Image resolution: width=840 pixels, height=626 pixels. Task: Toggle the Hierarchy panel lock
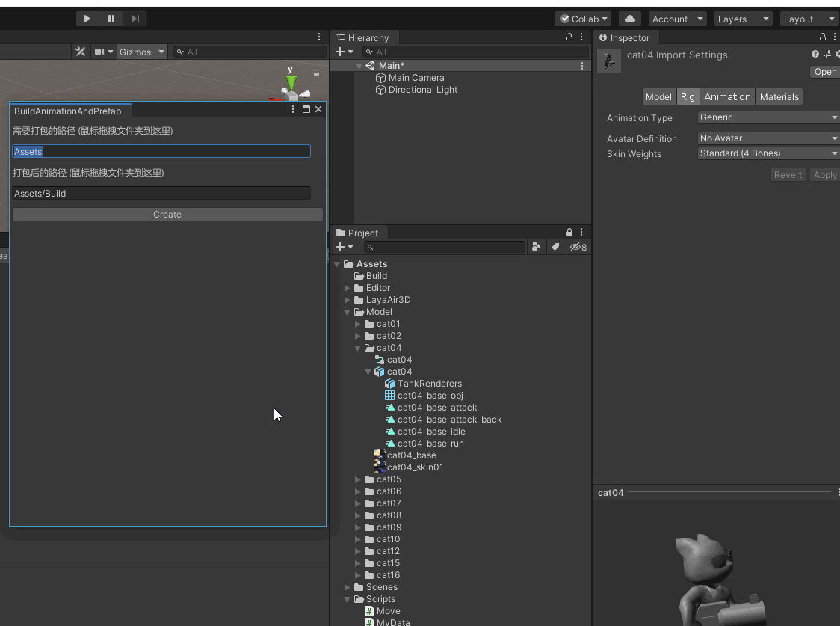pos(569,37)
